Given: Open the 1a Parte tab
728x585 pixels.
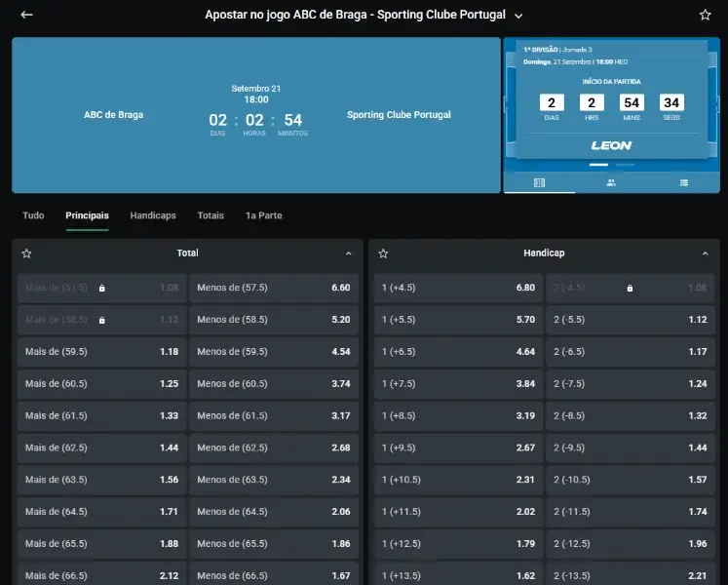Looking at the screenshot, I should pyautogui.click(x=263, y=215).
